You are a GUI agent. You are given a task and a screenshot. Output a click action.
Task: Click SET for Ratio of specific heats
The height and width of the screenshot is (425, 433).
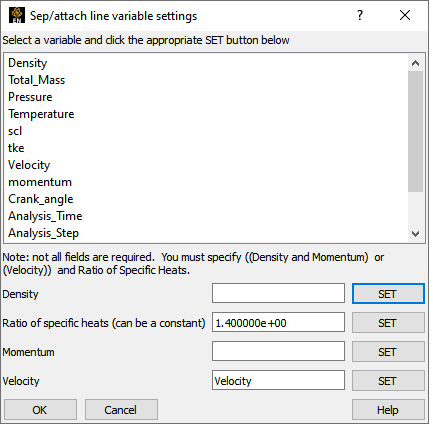(x=388, y=323)
